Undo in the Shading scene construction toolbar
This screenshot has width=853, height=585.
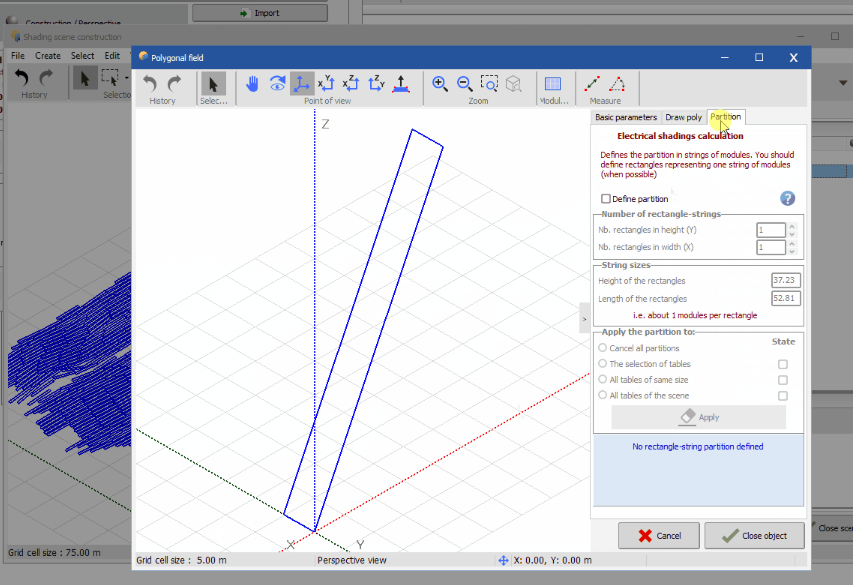[22, 78]
